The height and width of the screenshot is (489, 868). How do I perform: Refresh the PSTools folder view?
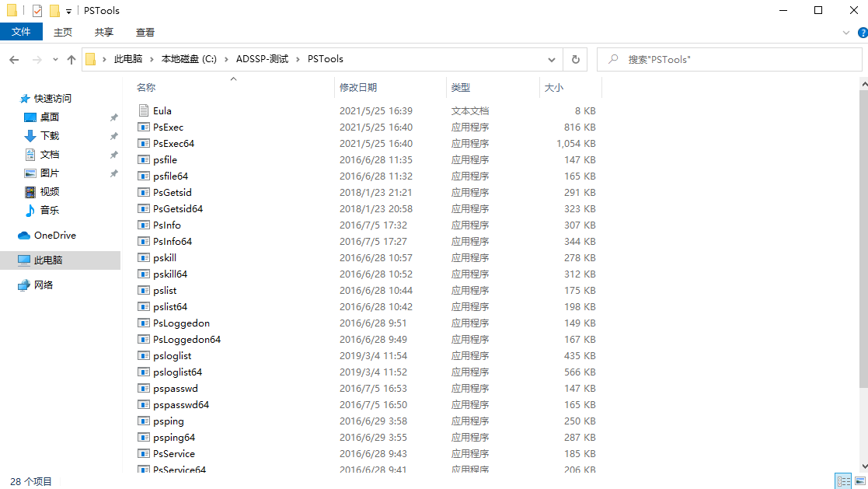(x=575, y=59)
